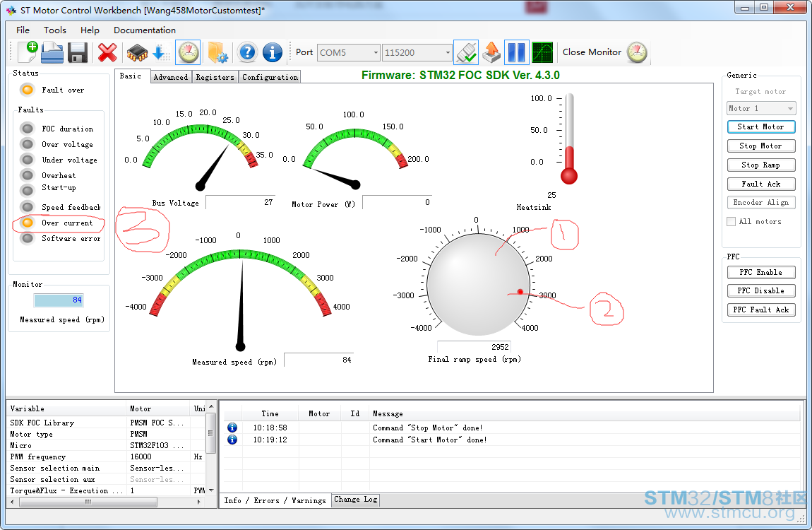
Task: Open an existing project folder icon
Action: [52, 53]
